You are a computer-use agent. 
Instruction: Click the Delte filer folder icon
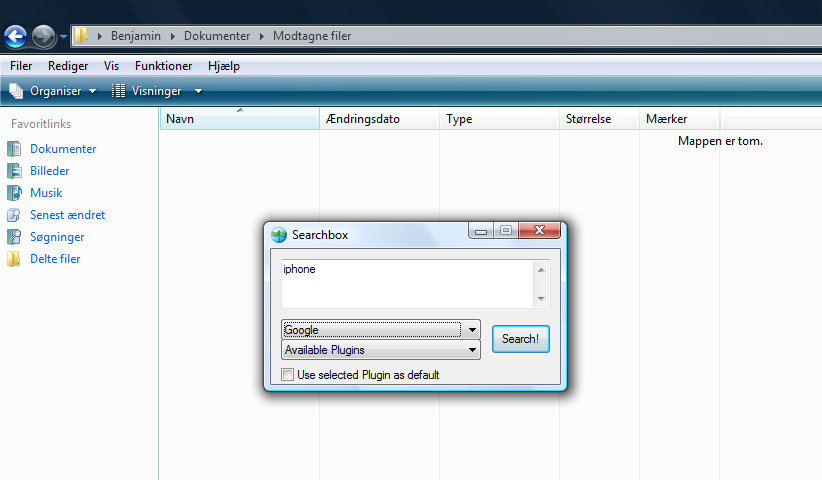click(x=14, y=259)
